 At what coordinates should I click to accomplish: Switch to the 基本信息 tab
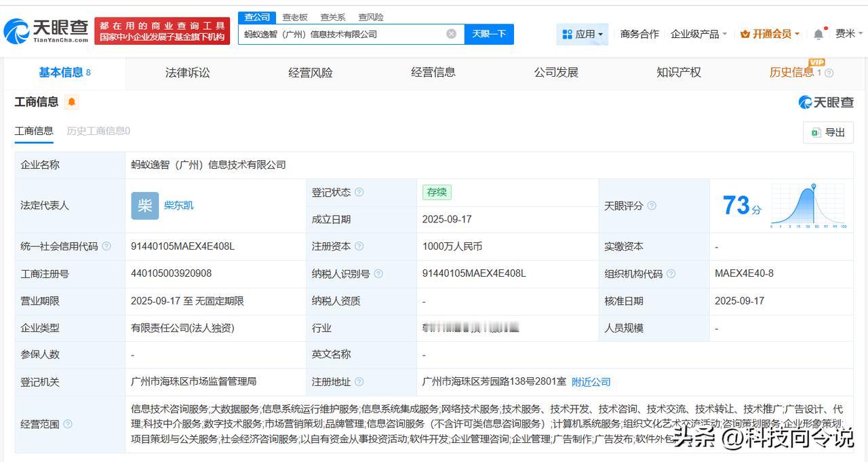tap(64, 73)
